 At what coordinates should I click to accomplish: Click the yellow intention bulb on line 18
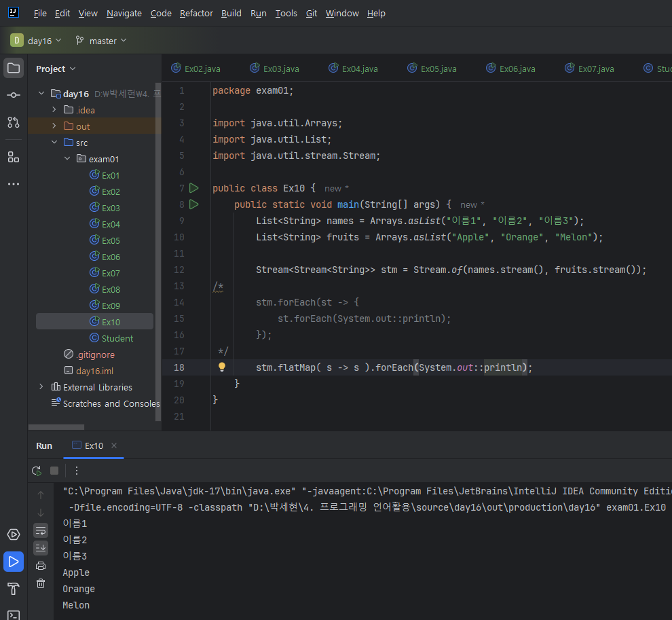221,367
